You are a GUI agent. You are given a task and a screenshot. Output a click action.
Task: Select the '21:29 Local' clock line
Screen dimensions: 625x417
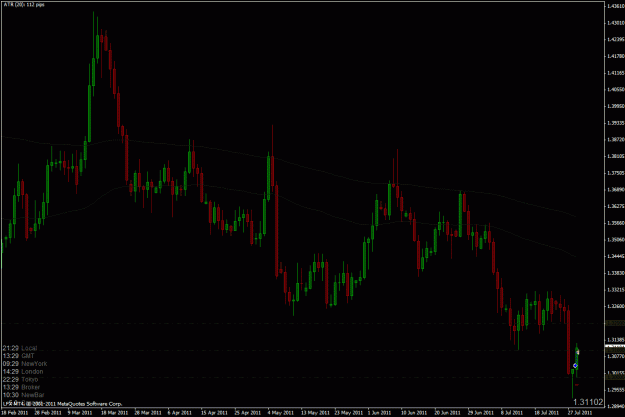pos(20,348)
